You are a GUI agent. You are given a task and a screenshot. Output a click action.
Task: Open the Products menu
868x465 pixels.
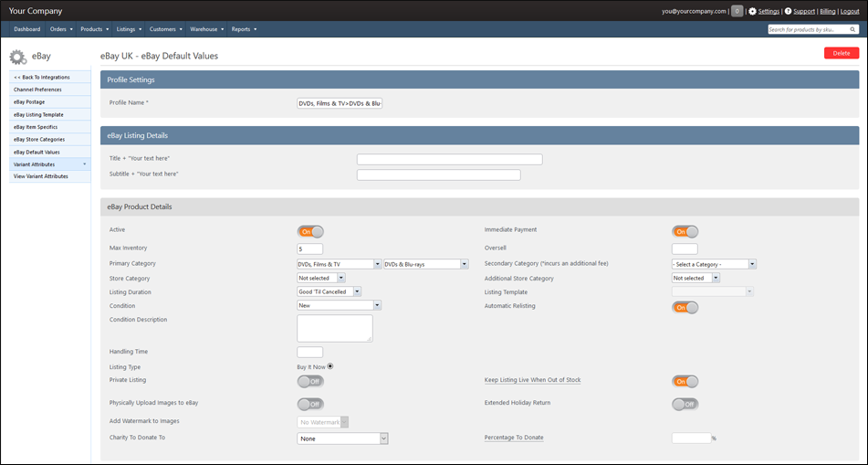(x=95, y=29)
